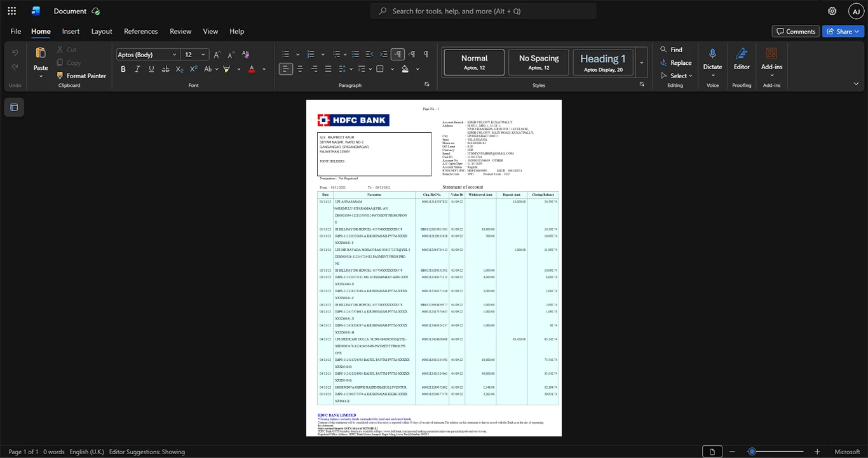Screen dimensions: 868x458
Task: Shrink font size icon
Action: (x=232, y=55)
